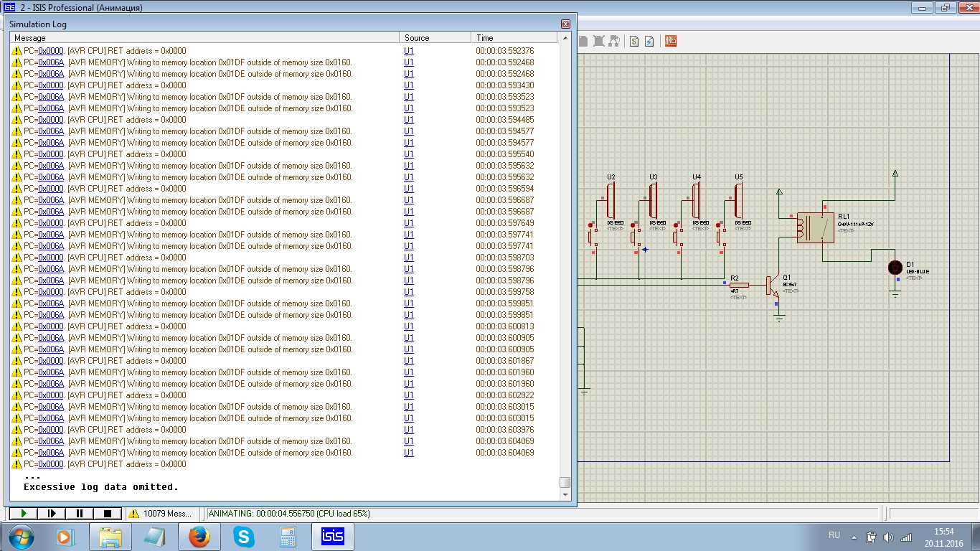The image size is (980, 551).
Task: Select relay RL1 on the schematic
Action: click(815, 227)
